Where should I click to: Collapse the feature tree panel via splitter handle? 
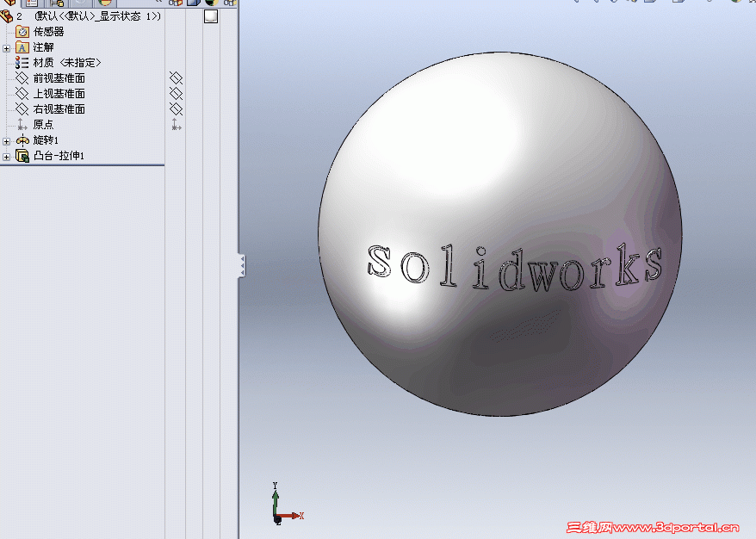coord(242,266)
